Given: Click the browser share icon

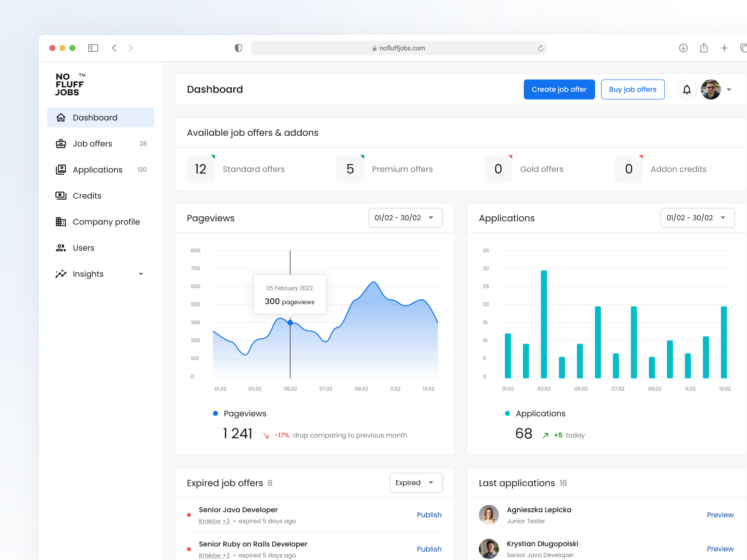Looking at the screenshot, I should 703,48.
